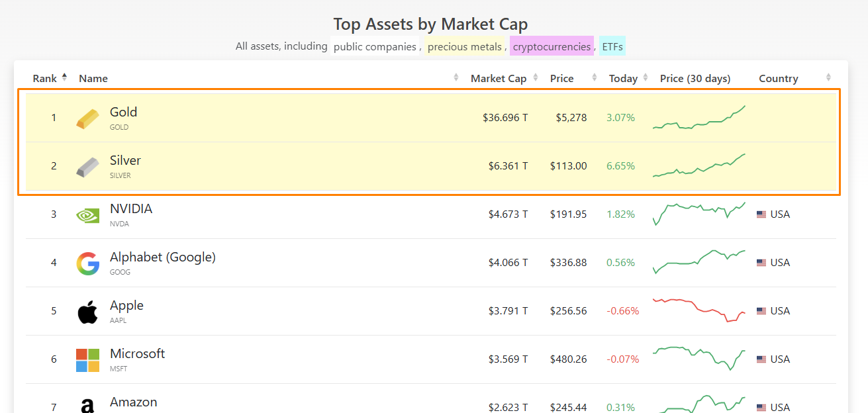Screen dimensions: 868x413
Task: Sort by Name using its sort arrows
Action: (x=456, y=78)
